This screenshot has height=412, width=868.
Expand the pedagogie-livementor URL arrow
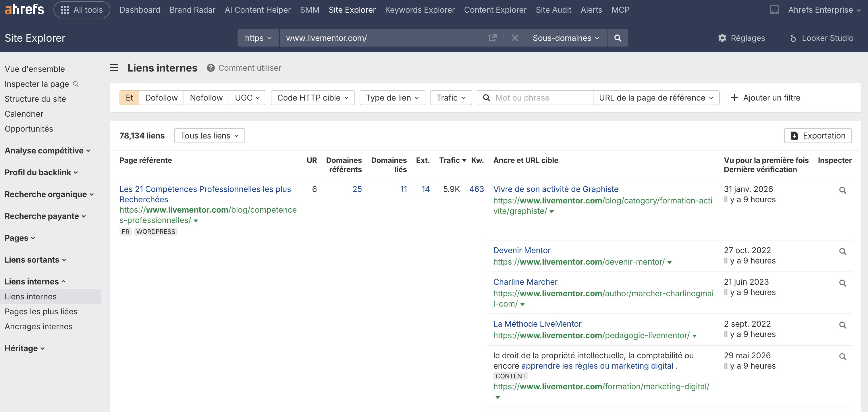[x=694, y=336]
